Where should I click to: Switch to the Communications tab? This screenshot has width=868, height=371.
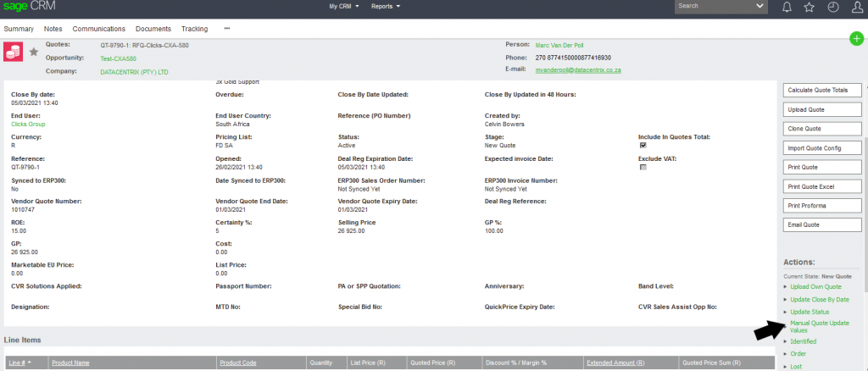pyautogui.click(x=98, y=29)
